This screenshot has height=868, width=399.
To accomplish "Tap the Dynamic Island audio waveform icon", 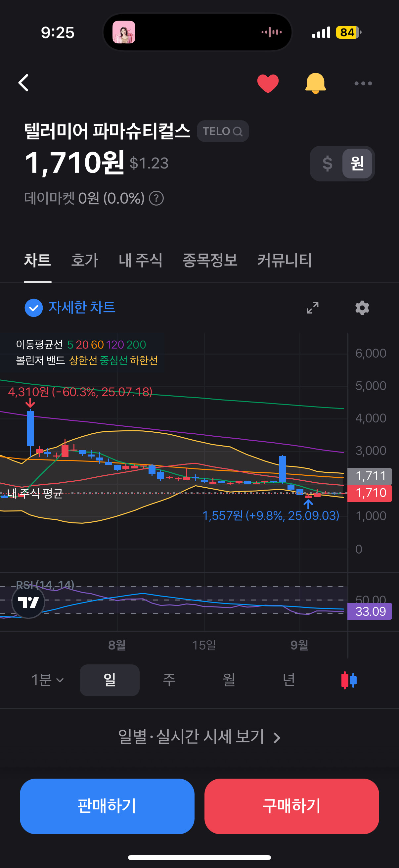I will pos(272,32).
